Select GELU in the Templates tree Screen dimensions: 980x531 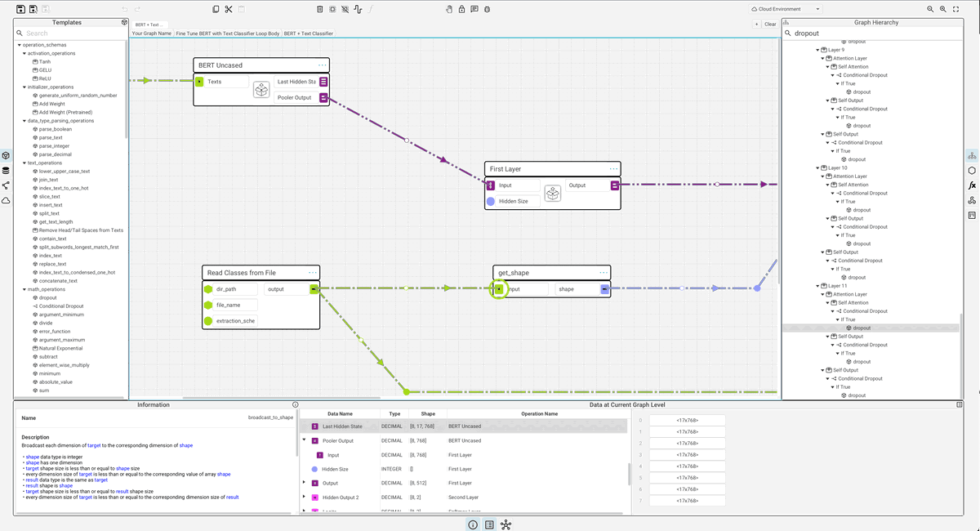tap(45, 70)
